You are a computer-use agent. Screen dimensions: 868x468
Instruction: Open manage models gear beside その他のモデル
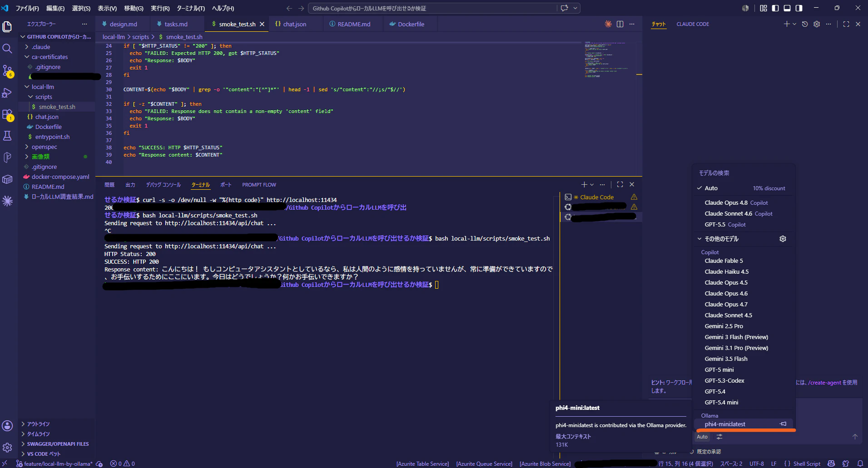(783, 239)
